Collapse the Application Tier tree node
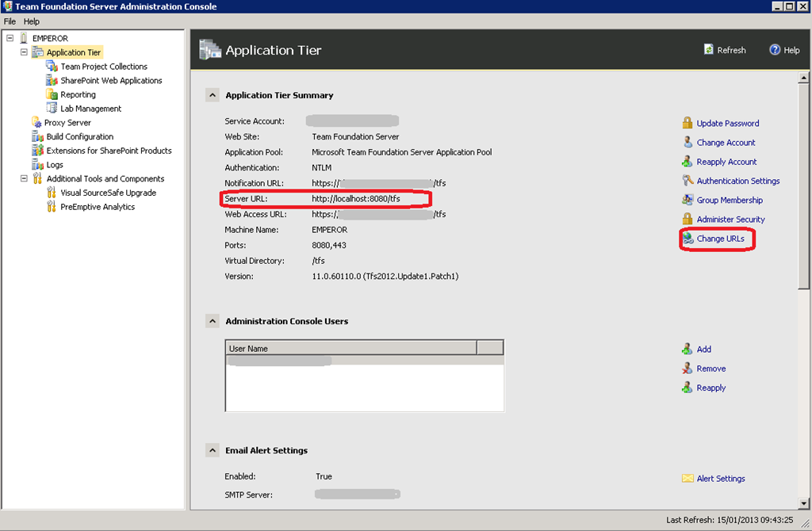812x531 pixels. [x=24, y=52]
